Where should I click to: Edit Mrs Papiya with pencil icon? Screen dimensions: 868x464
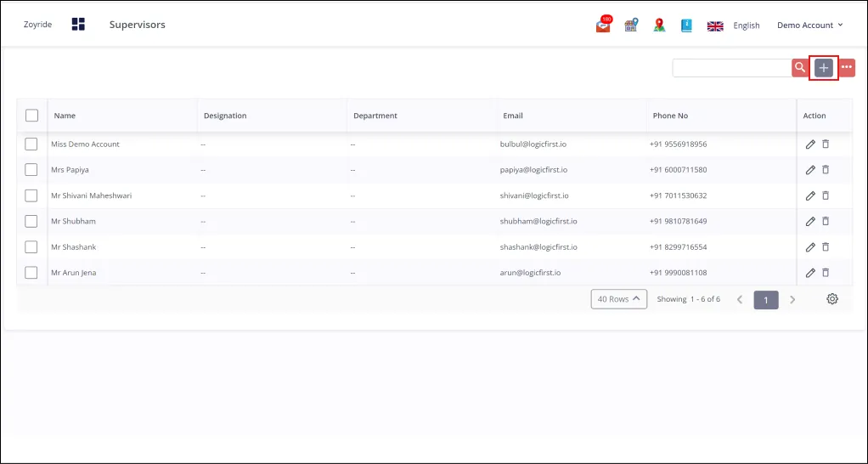pos(810,170)
